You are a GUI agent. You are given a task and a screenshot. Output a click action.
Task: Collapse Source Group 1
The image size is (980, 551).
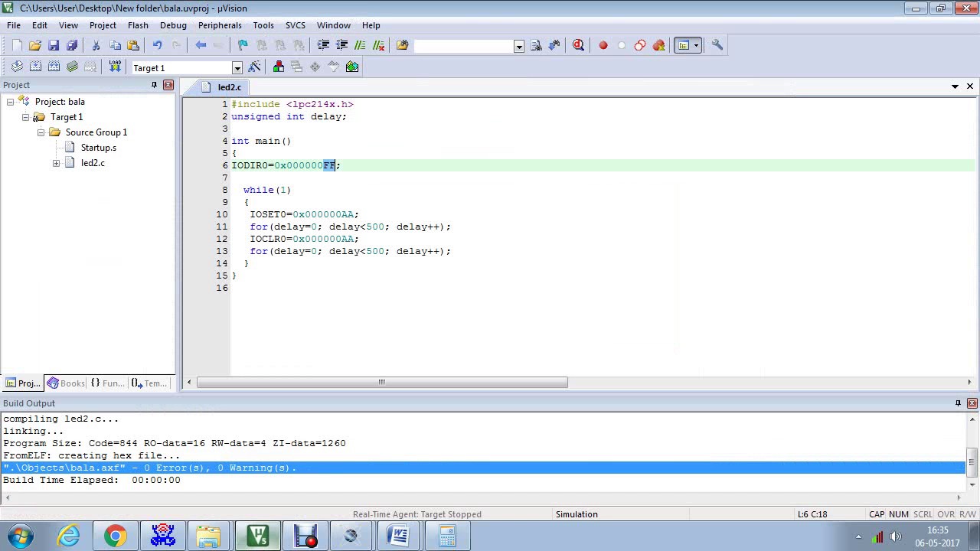coord(41,132)
